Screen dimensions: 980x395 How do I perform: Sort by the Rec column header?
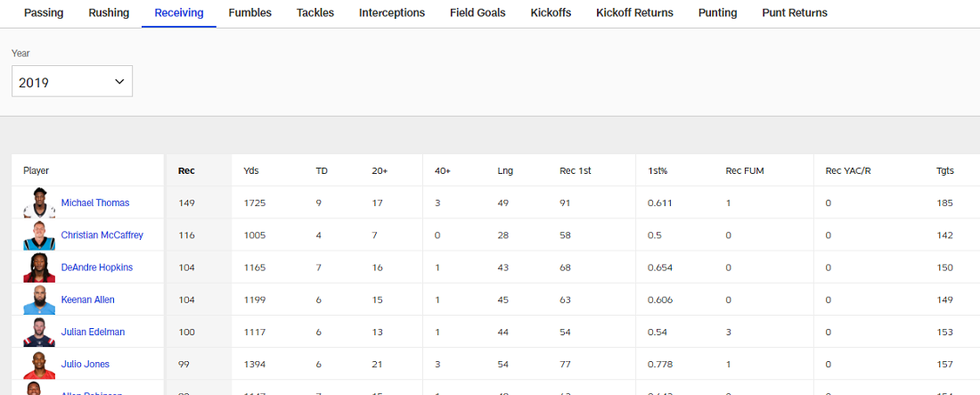[x=186, y=170]
